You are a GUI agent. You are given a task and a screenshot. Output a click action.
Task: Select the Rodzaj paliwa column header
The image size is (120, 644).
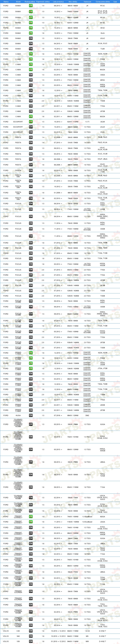click(30, 2)
